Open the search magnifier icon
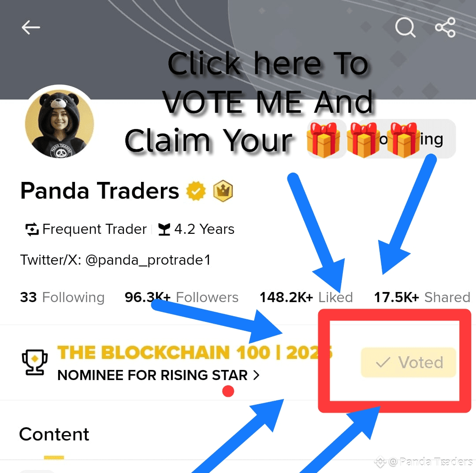This screenshot has height=473, width=476. (x=405, y=27)
